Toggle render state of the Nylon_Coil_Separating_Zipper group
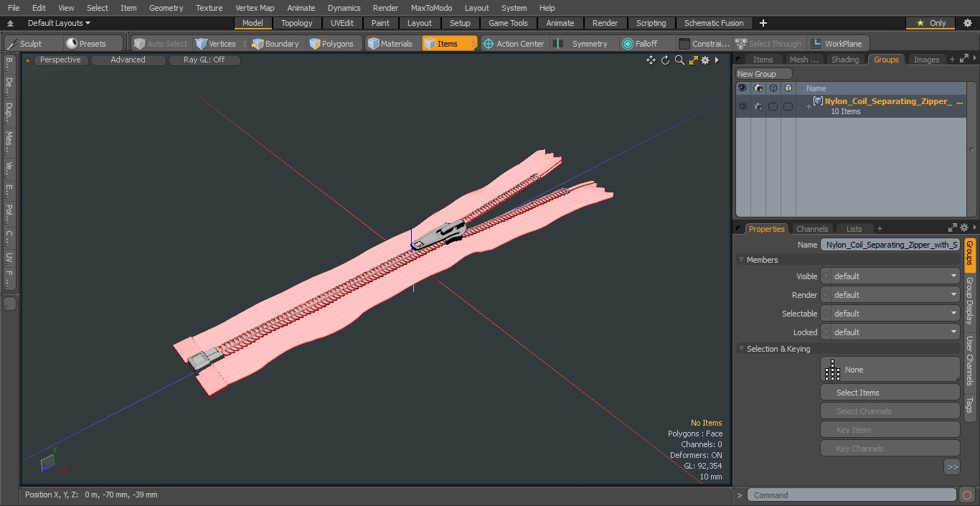The height and width of the screenshot is (506, 980). 758,106
